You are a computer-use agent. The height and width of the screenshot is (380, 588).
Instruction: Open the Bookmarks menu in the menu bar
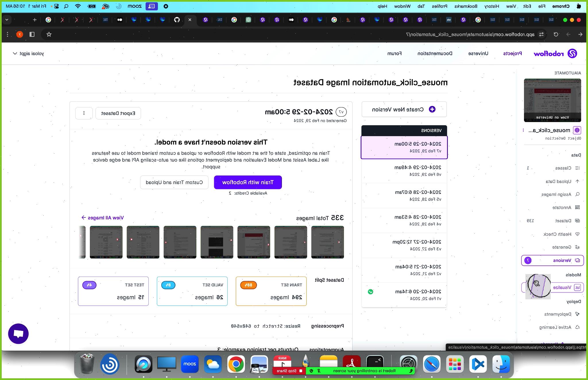coord(466,6)
